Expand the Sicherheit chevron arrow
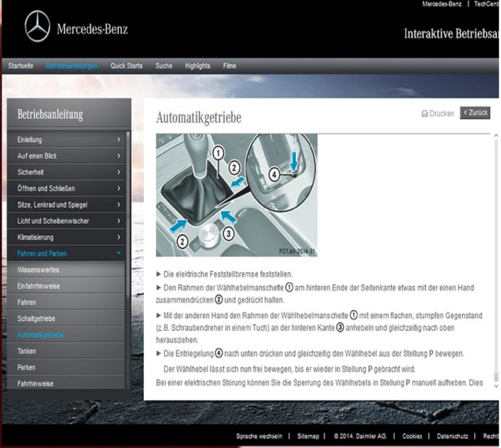The image size is (501, 448). point(119,172)
